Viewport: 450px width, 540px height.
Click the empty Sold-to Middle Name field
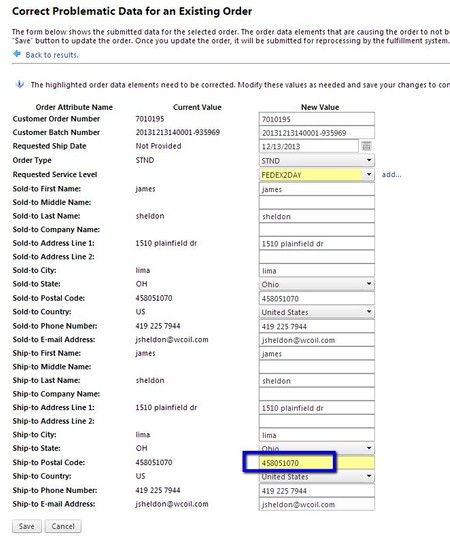click(316, 202)
